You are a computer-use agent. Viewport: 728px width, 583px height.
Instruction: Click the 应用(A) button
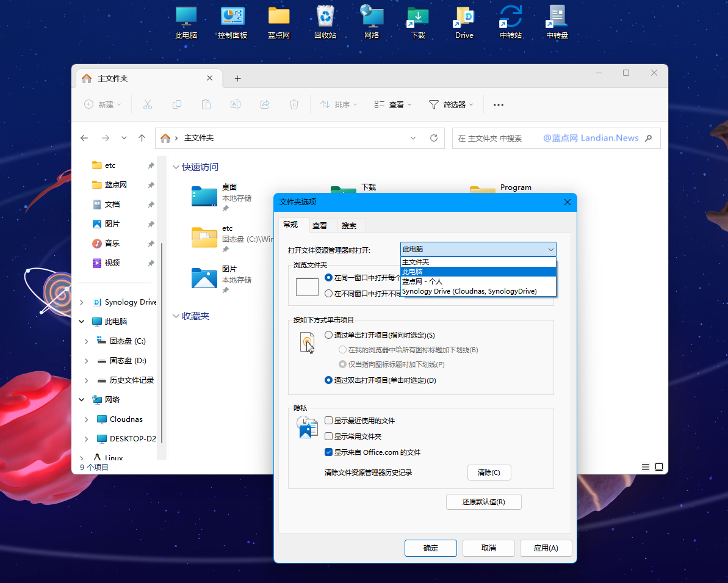546,548
